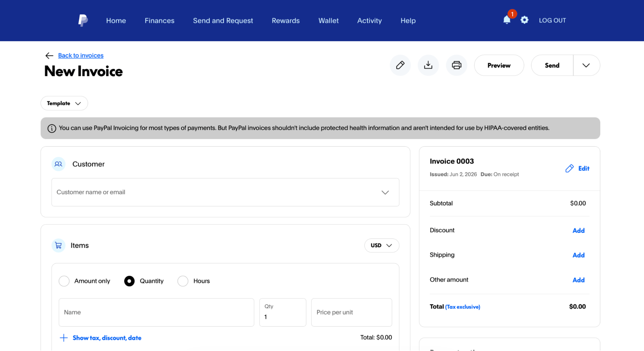
Task: Click the Customer people icon
Action: point(58,164)
